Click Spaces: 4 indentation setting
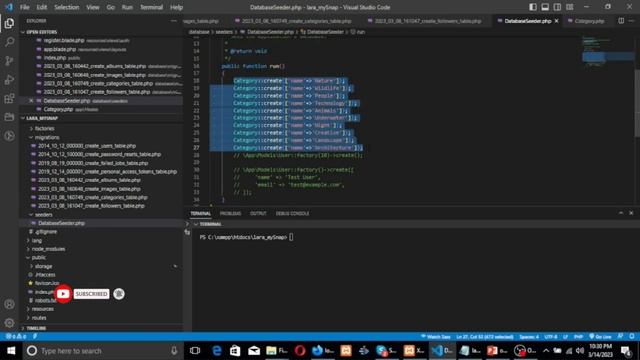The height and width of the screenshot is (360, 640). pyautogui.click(x=529, y=337)
